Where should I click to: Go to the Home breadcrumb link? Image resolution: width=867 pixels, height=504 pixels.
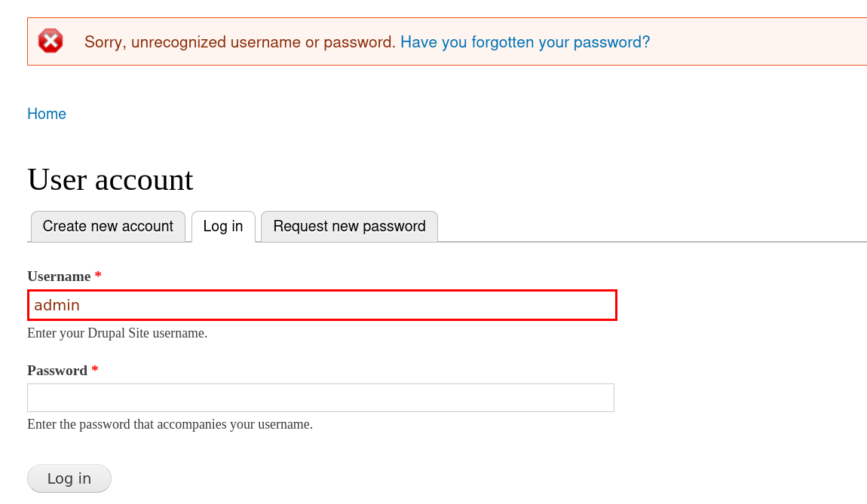(47, 114)
